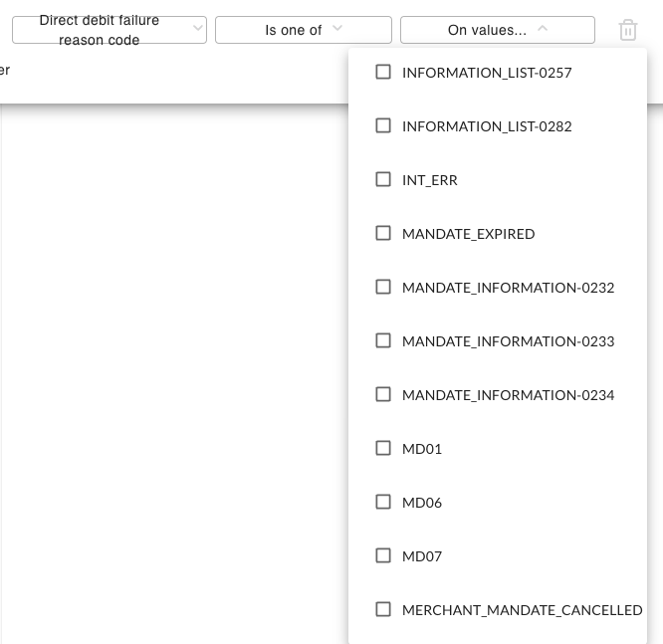Open Direct debit failure reason code dropdown

coord(110,30)
